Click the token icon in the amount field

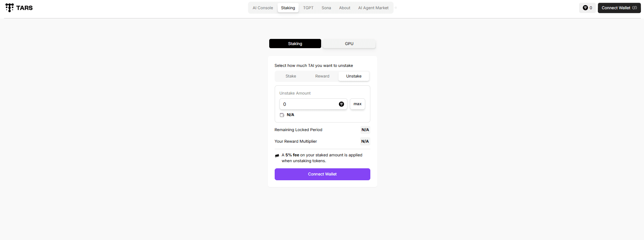341,104
